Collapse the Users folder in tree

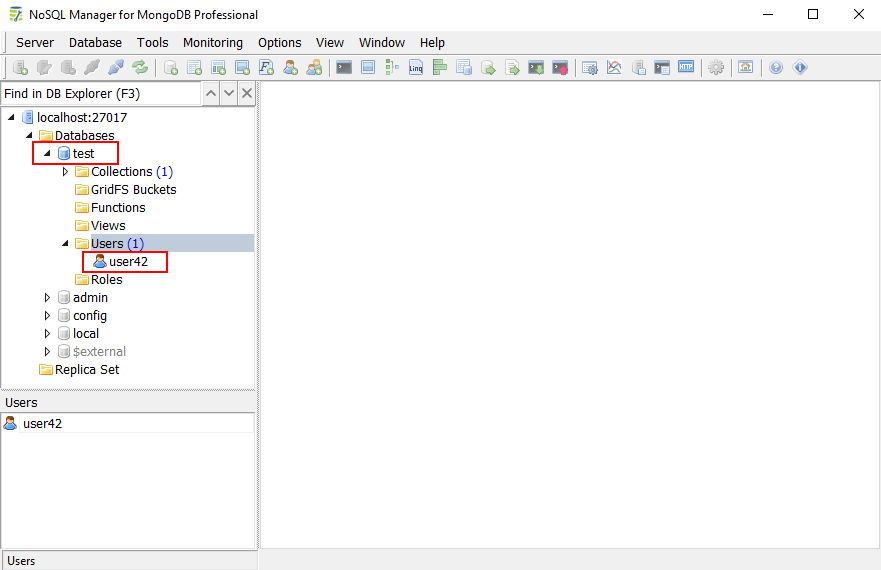pyautogui.click(x=65, y=244)
